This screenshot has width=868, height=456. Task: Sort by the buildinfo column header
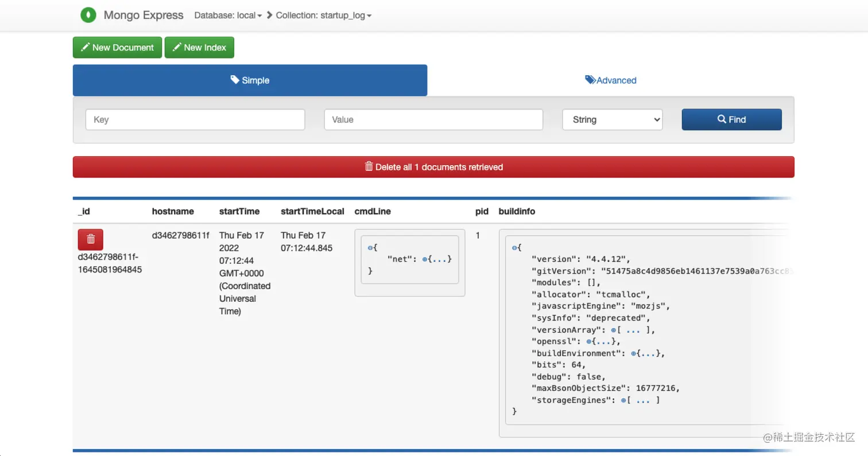point(517,211)
